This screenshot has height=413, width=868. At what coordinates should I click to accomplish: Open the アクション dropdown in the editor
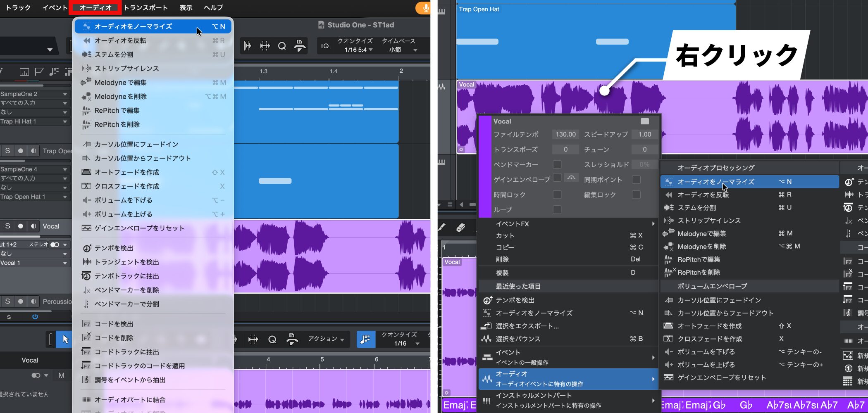(x=326, y=339)
